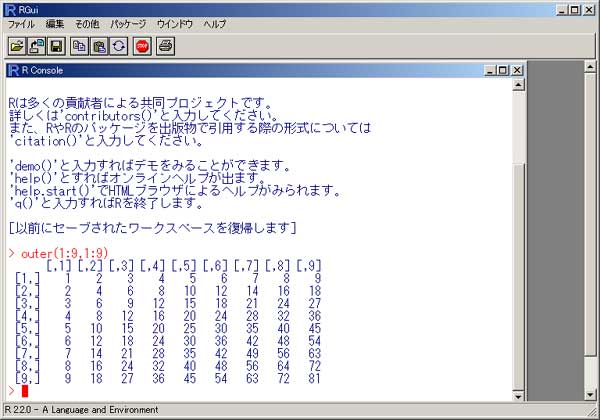Click the Copy toolbar icon

[79, 46]
